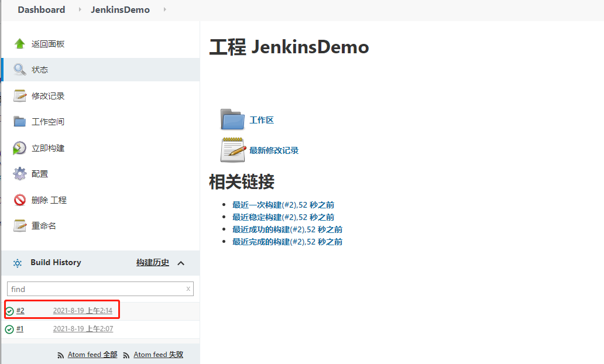
Task: Click the large folder icon for 工作区
Action: 232,119
